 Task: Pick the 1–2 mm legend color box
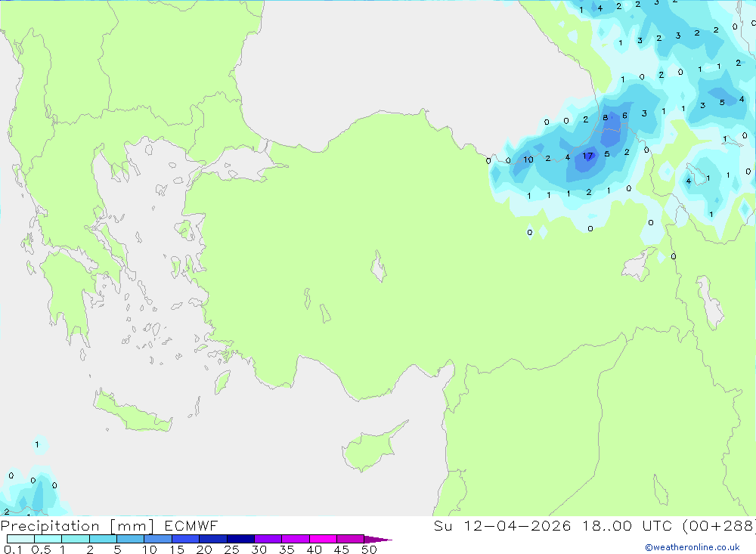click(x=76, y=539)
